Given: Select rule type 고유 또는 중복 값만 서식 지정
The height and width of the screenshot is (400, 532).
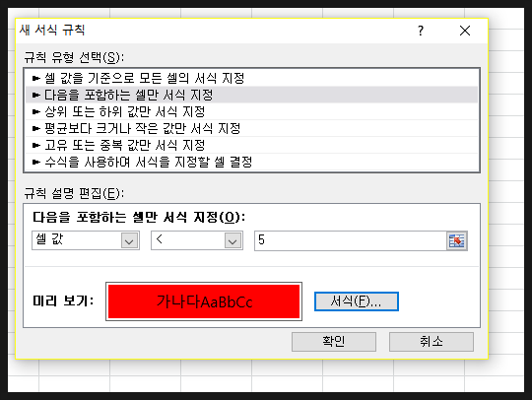Looking at the screenshot, I should tap(252, 145).
